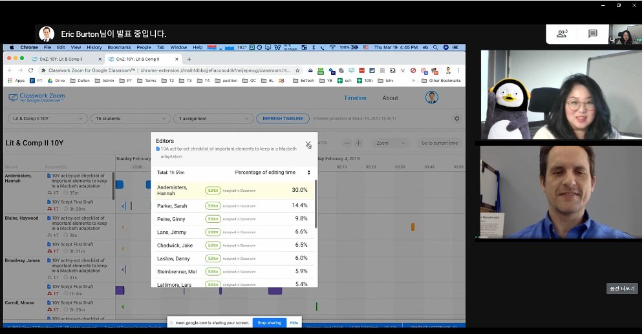
Task: Expand the Other Bookmarks folder
Action: tap(441, 80)
